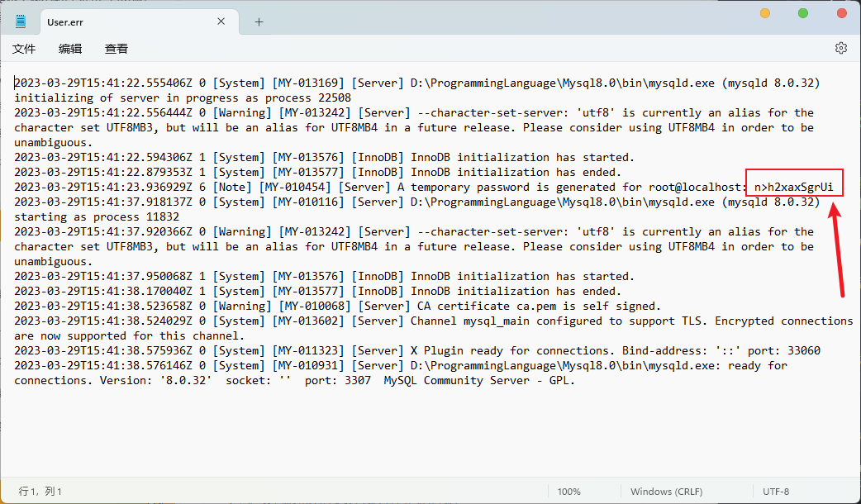Click the text 'port: 33060'
Image resolution: width=861 pixels, height=504 pixels.
pyautogui.click(x=783, y=351)
